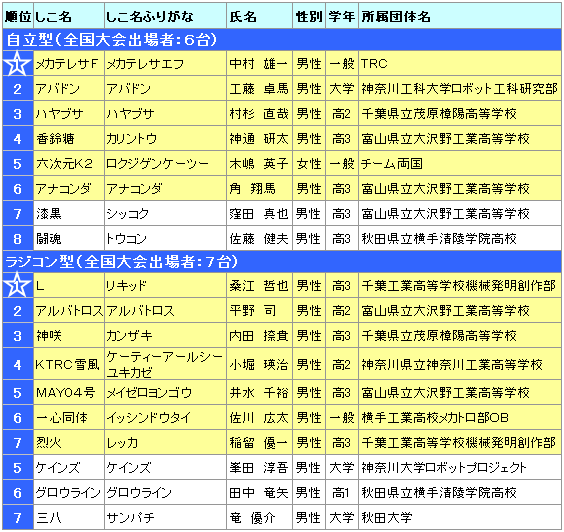This screenshot has height=532, width=564.
Task: Click the 氏名 column header
Action: click(259, 16)
